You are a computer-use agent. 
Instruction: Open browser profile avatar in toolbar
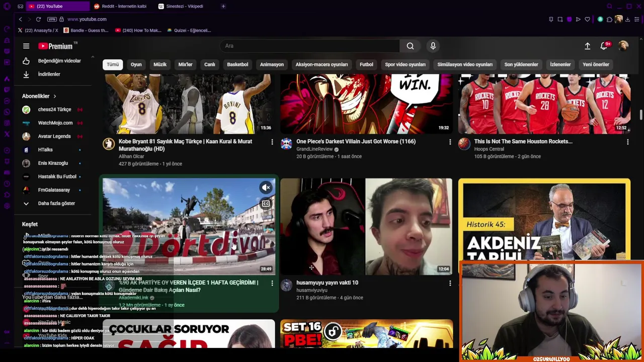point(618,19)
